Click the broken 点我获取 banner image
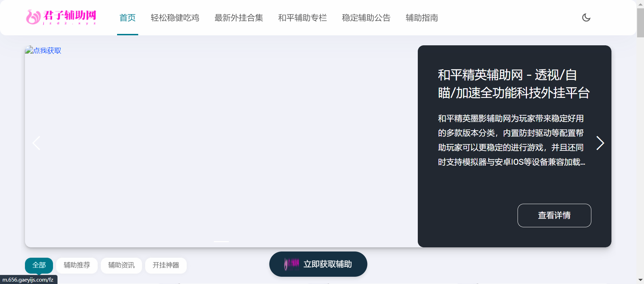Viewport: 644px width, 284px height. click(x=43, y=51)
